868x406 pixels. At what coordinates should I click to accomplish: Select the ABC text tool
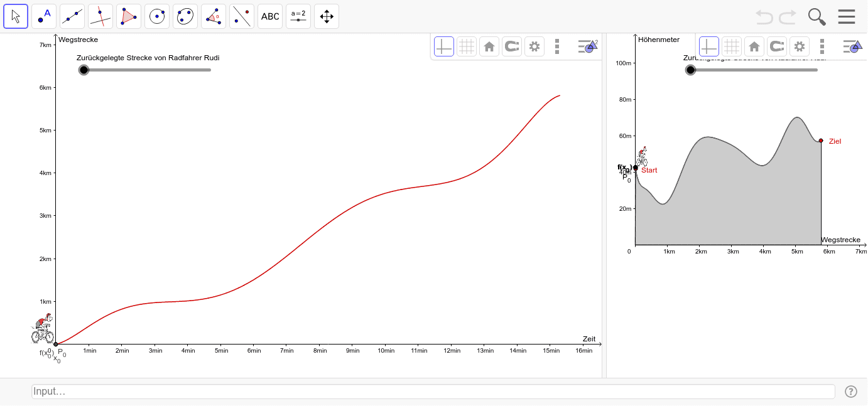click(x=270, y=16)
